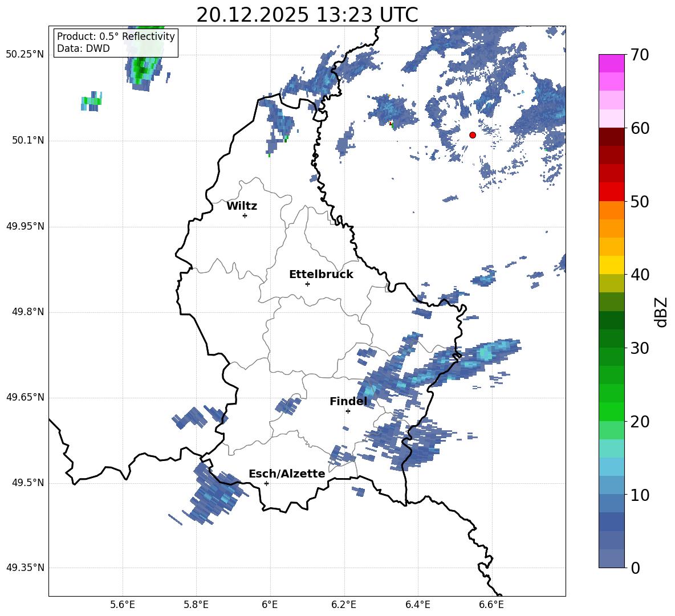Image resolution: width=675 pixels, height=616 pixels.
Task: Click the 6.2°E longitude label
Action: click(x=344, y=605)
